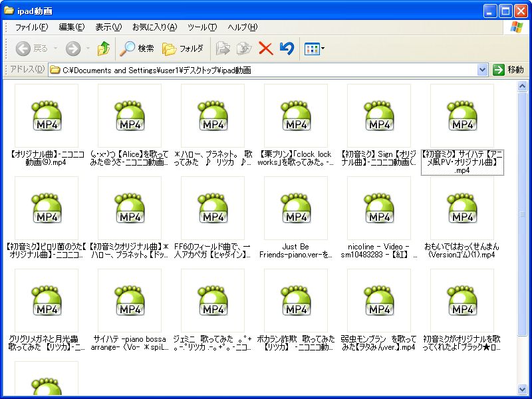
Task: Click the Copy To toolbar icon
Action: (x=244, y=49)
